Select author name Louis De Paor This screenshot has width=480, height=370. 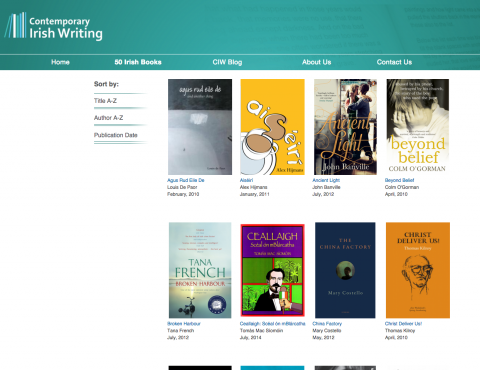pos(182,187)
